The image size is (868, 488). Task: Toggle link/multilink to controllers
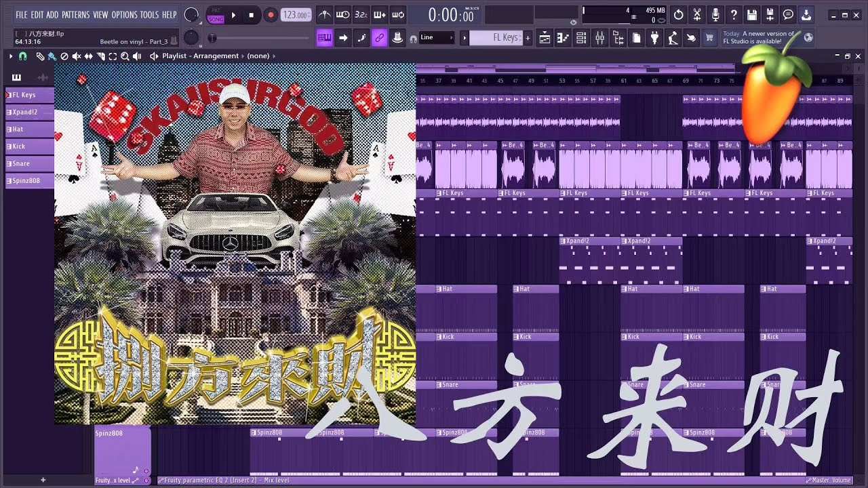point(379,38)
